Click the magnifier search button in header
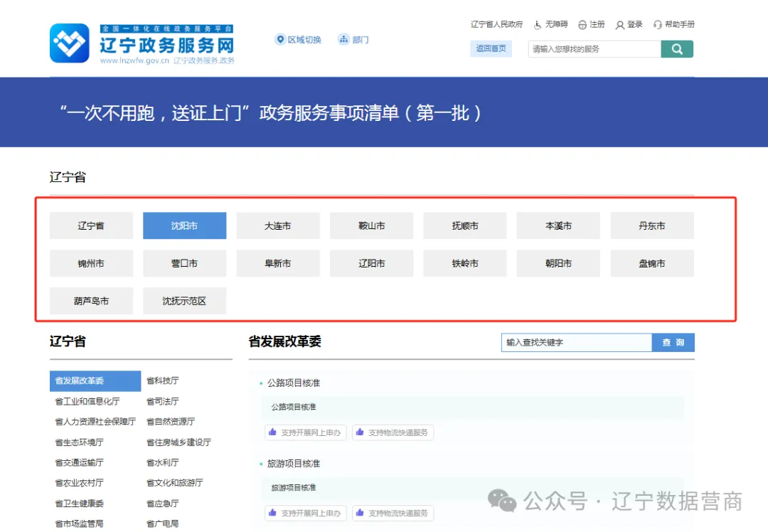Image resolution: width=768 pixels, height=532 pixels. (x=676, y=49)
